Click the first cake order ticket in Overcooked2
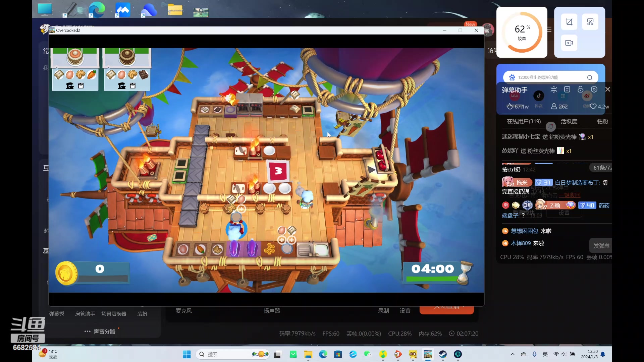Screen dimensions: 644x362 click(x=75, y=69)
